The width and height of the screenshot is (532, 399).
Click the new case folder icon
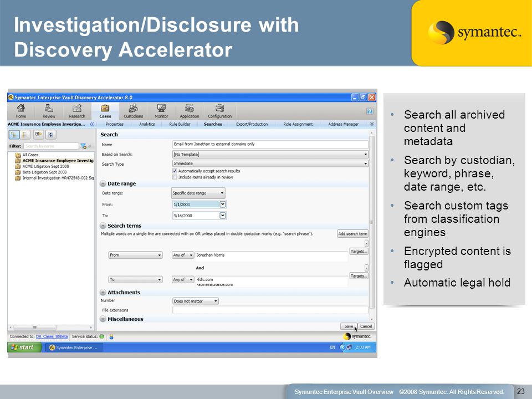coord(38,135)
